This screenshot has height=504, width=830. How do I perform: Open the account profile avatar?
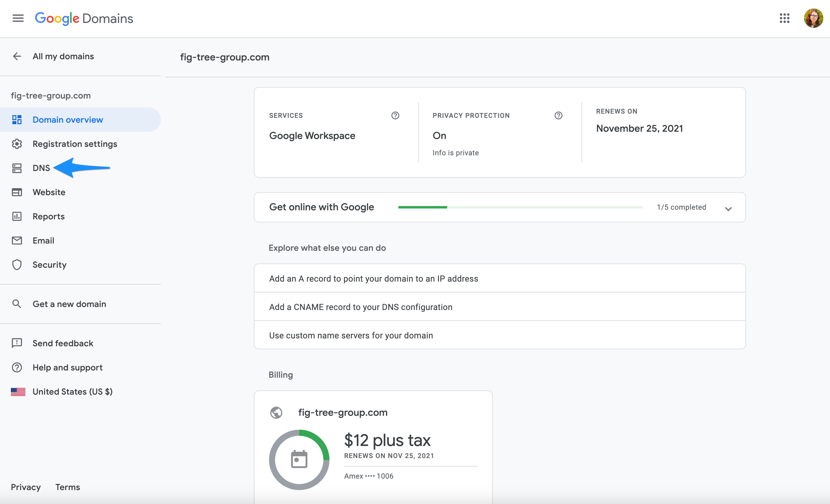click(813, 18)
